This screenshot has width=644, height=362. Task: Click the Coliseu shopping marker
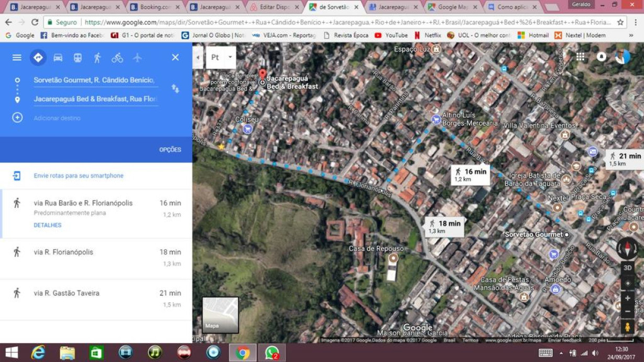coord(247,129)
